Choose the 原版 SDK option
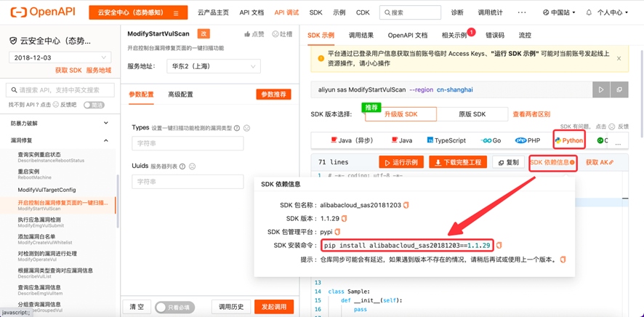 (x=472, y=114)
